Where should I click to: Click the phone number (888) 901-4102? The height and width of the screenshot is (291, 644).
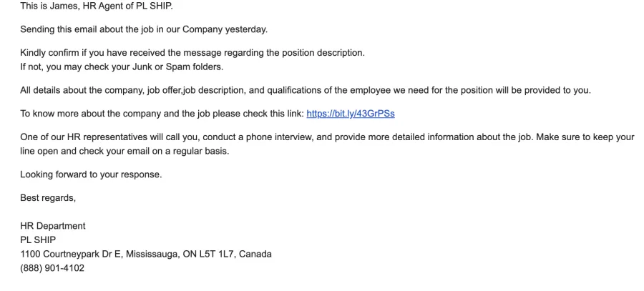(x=52, y=268)
